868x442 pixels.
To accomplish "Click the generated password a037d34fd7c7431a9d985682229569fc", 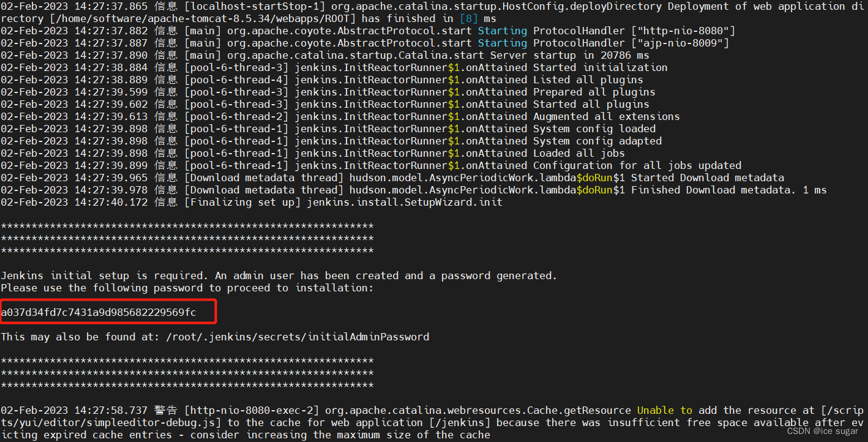I will coord(99,313).
